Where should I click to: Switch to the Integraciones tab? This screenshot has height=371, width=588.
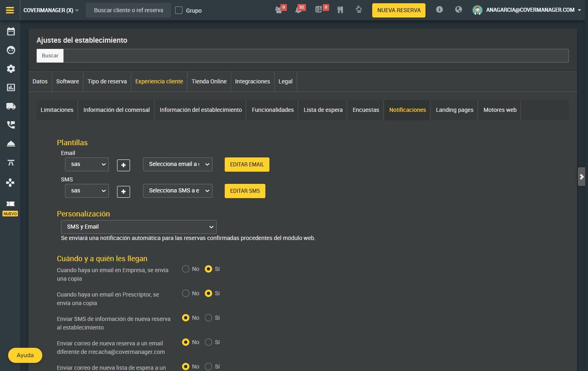pyautogui.click(x=252, y=81)
